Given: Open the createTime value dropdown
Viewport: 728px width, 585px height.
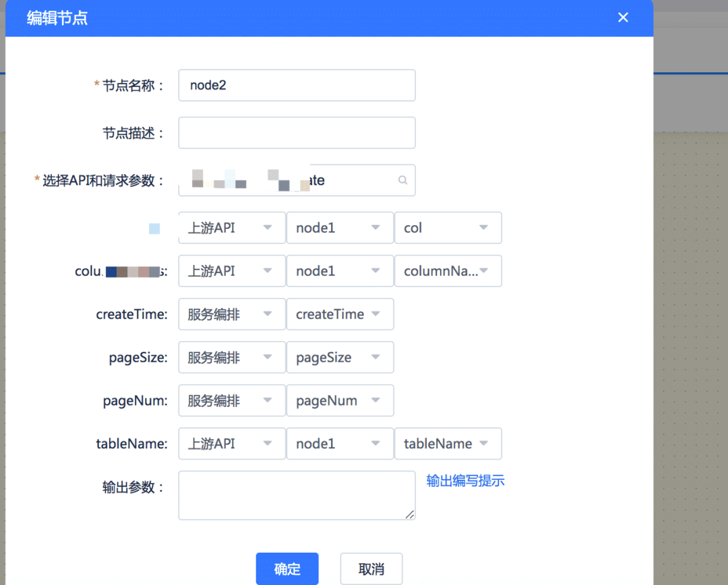Looking at the screenshot, I should [x=340, y=314].
